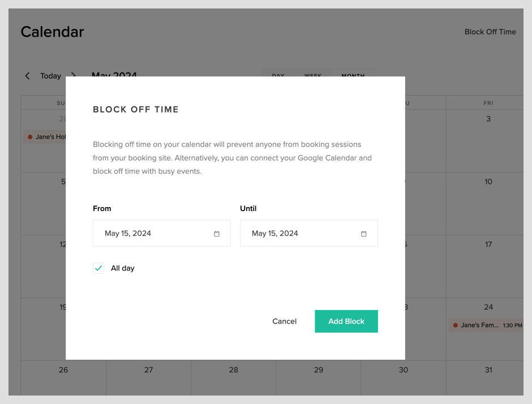Uncheck the All day checkbox

coord(98,268)
